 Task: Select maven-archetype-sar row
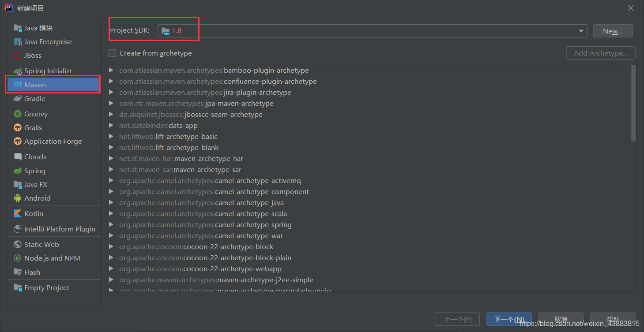(x=369, y=170)
